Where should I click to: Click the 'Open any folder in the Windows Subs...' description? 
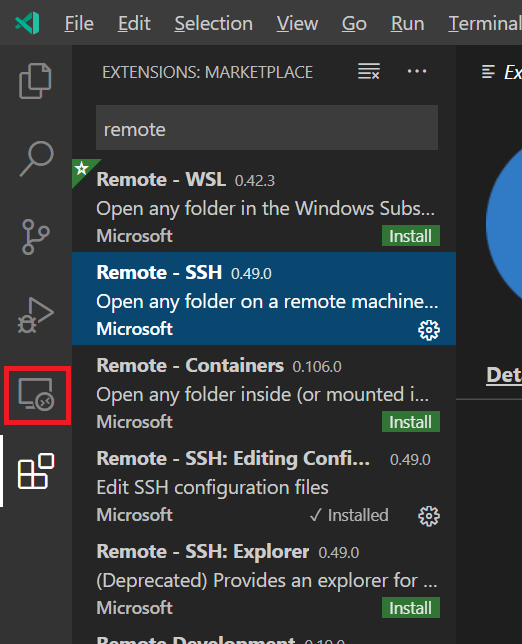coord(266,209)
